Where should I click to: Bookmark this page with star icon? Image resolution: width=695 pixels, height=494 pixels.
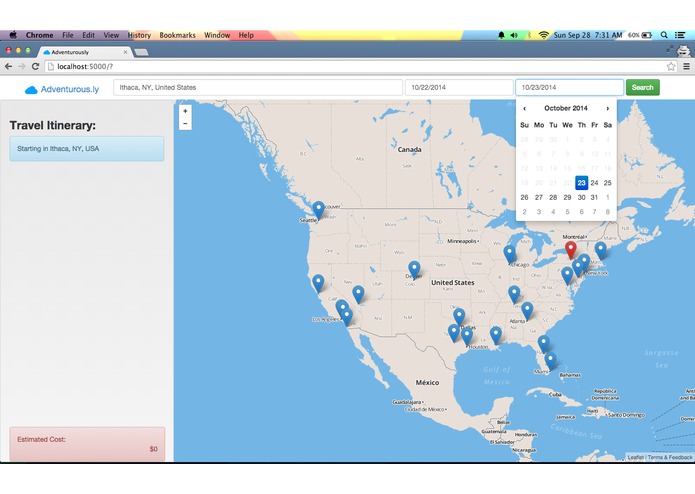click(x=671, y=66)
